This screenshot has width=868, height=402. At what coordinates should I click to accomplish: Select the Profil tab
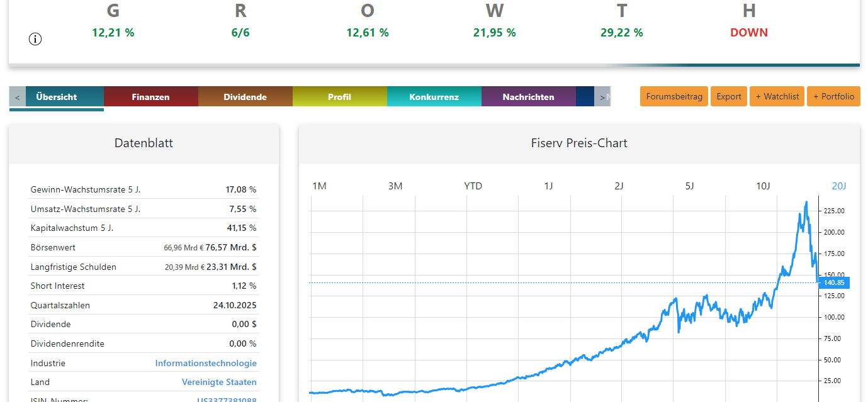pyautogui.click(x=340, y=97)
